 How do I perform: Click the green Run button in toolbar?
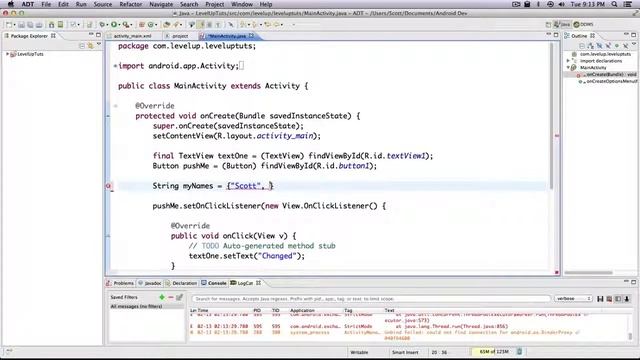114,24
